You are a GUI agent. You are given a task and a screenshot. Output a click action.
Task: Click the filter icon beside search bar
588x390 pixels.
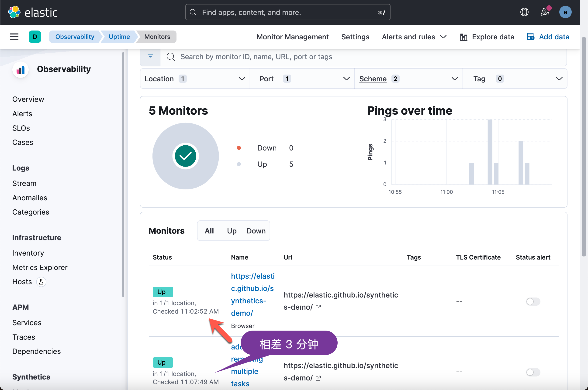[150, 57]
